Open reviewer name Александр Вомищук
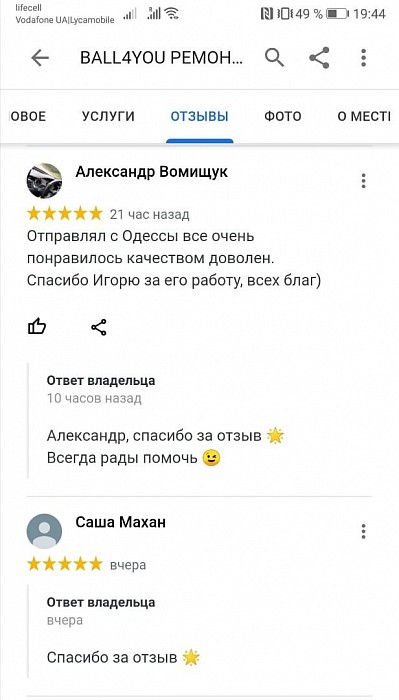The image size is (399, 700). [152, 172]
